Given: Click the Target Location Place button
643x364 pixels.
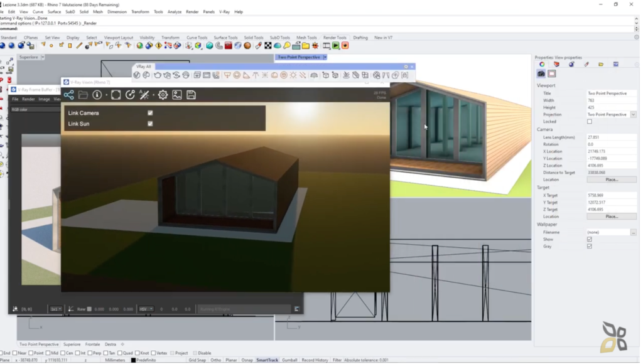Looking at the screenshot, I should [612, 217].
